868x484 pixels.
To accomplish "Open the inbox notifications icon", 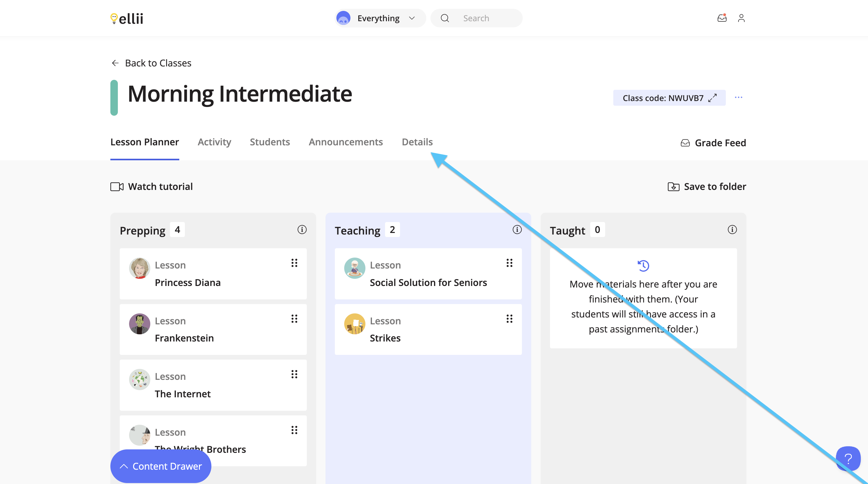I will point(722,18).
